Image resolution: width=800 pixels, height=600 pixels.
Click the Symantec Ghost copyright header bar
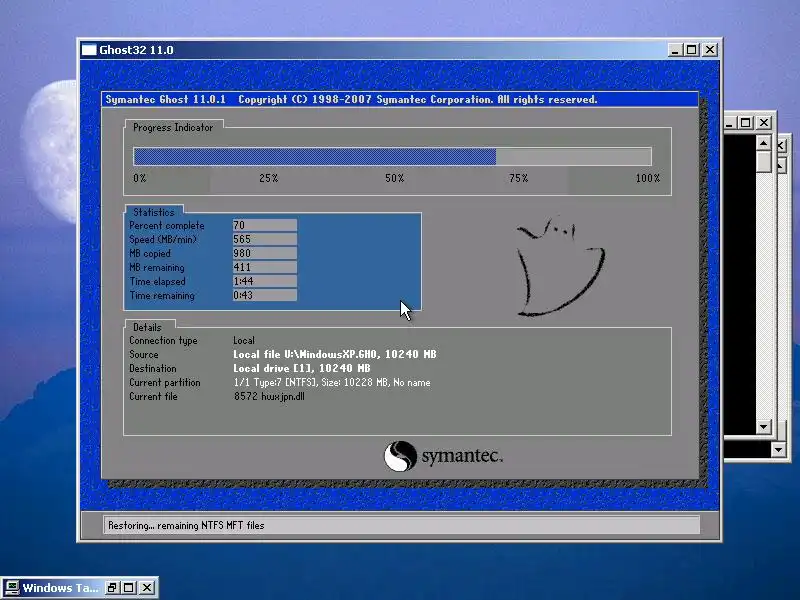[399, 99]
